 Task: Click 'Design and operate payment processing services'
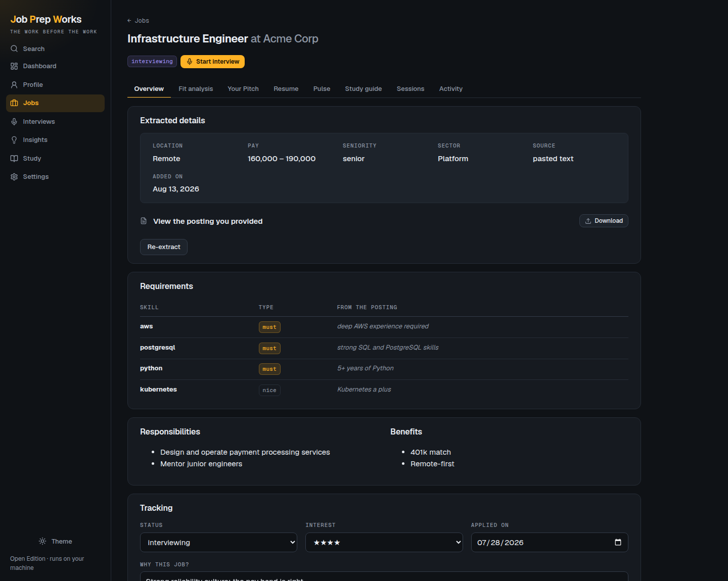pos(245,452)
